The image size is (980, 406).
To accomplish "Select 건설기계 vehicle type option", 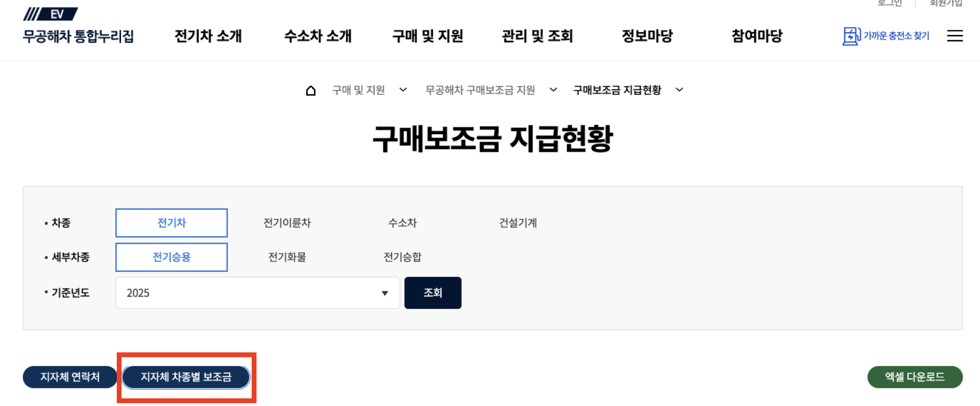I will pyautogui.click(x=518, y=223).
